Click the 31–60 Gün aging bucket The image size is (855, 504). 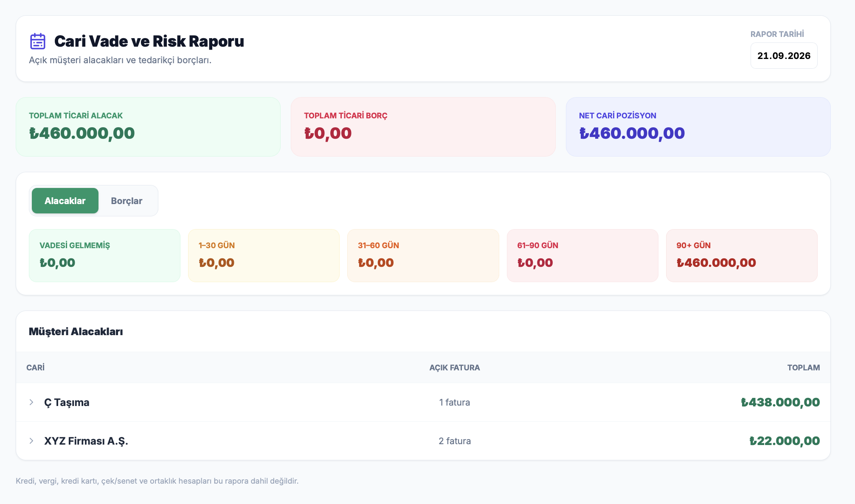point(423,255)
